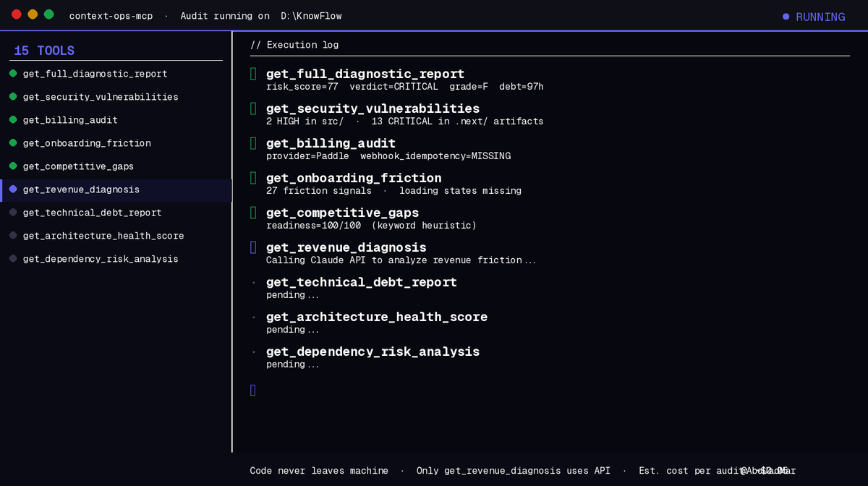Image resolution: width=868 pixels, height=486 pixels.
Task: Click purple marker next to get_revenue_diagnosis log entry
Action: [253, 247]
